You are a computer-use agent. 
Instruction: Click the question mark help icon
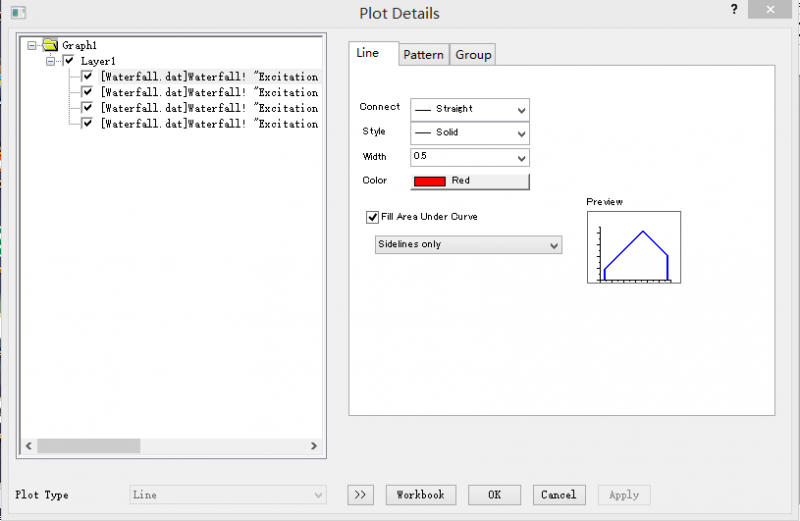point(734,9)
